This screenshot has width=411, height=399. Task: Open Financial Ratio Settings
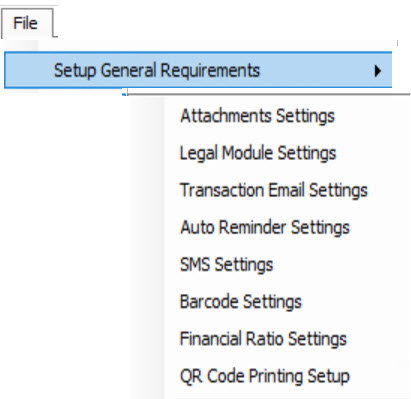[x=263, y=339]
